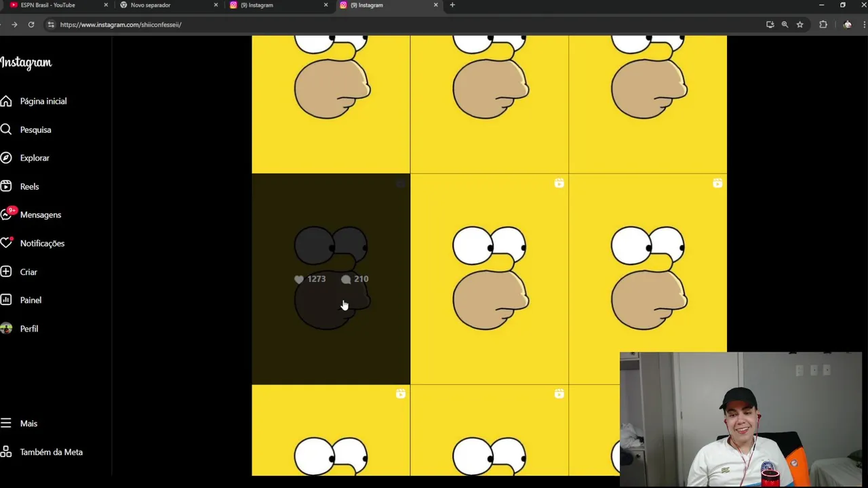Open Pesquisa search icon in sidebar
Screen dimensions: 868x488
point(6,129)
